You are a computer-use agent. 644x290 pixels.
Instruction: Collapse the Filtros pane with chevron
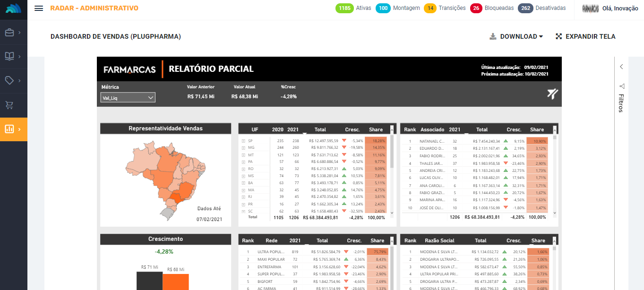click(x=622, y=67)
